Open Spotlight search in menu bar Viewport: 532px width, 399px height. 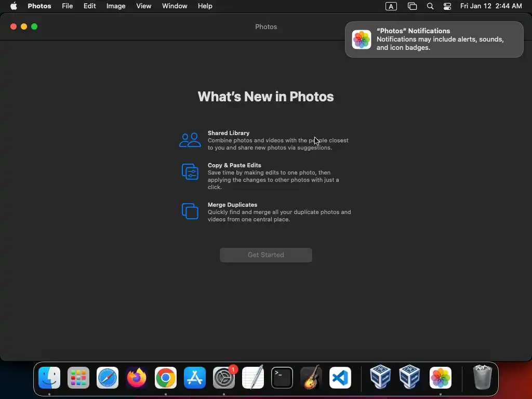(x=430, y=6)
